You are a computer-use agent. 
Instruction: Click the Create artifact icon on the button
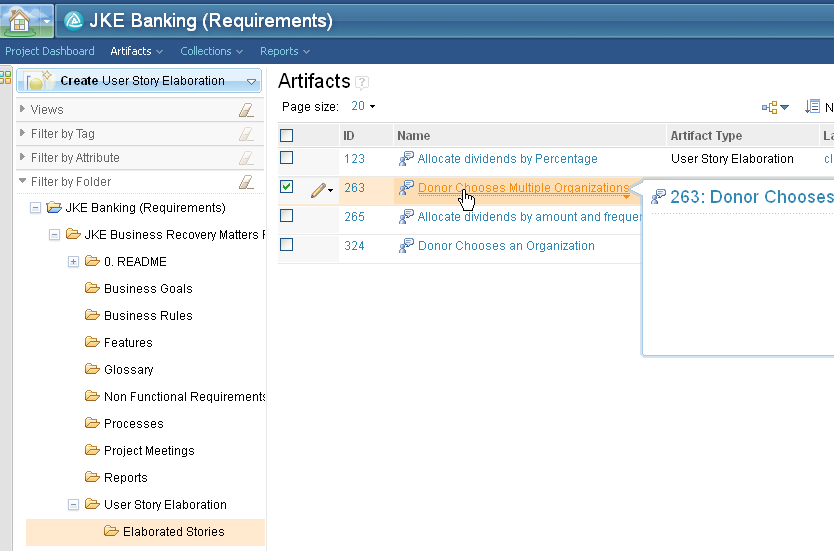point(38,81)
